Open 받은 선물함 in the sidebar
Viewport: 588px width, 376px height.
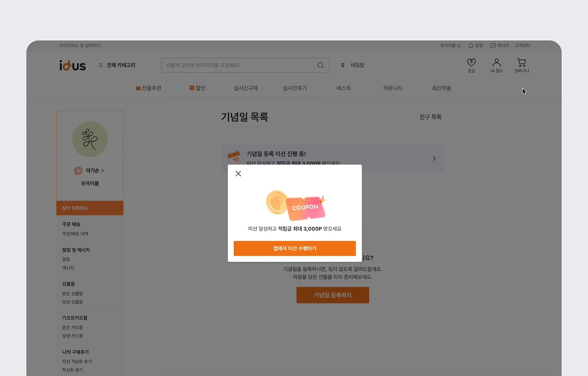click(x=73, y=294)
